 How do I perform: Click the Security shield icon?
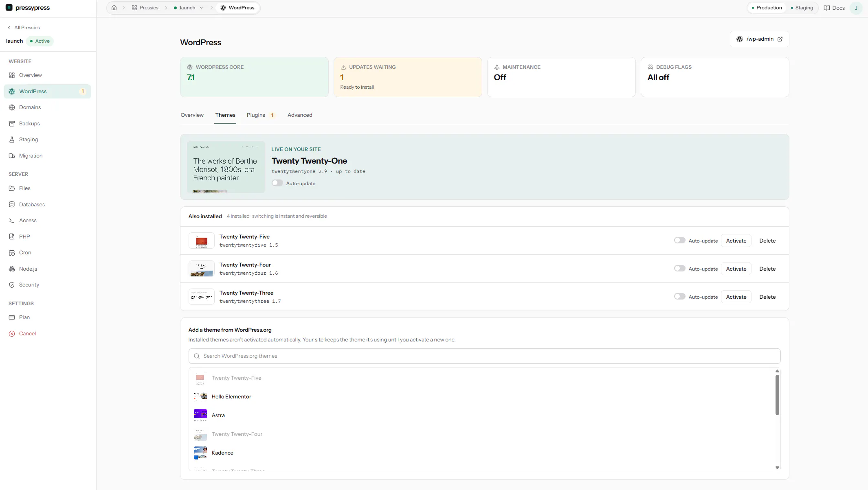click(12, 285)
